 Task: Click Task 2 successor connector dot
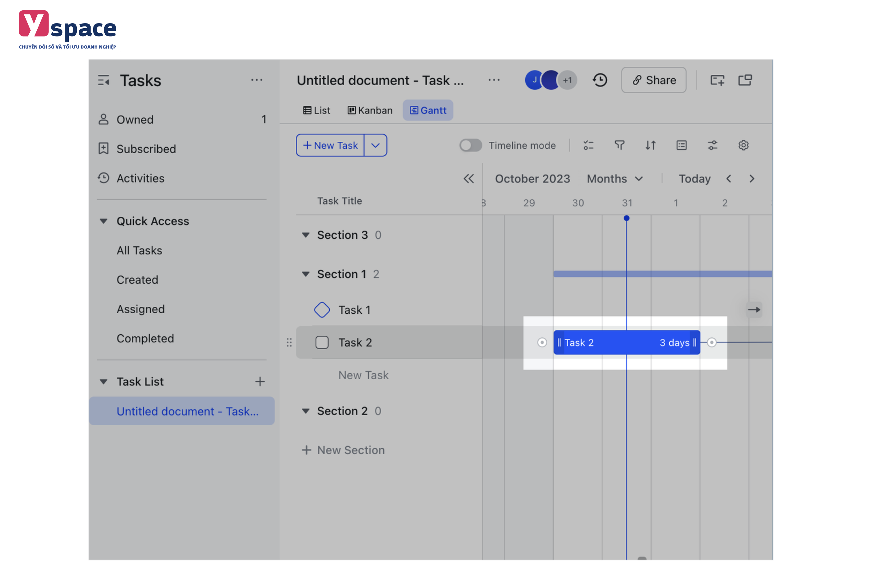pos(712,343)
